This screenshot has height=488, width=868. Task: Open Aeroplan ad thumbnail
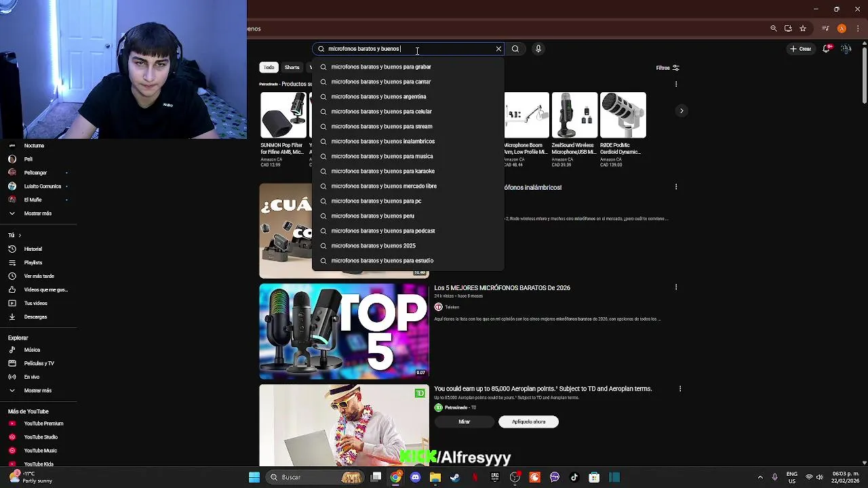344,426
